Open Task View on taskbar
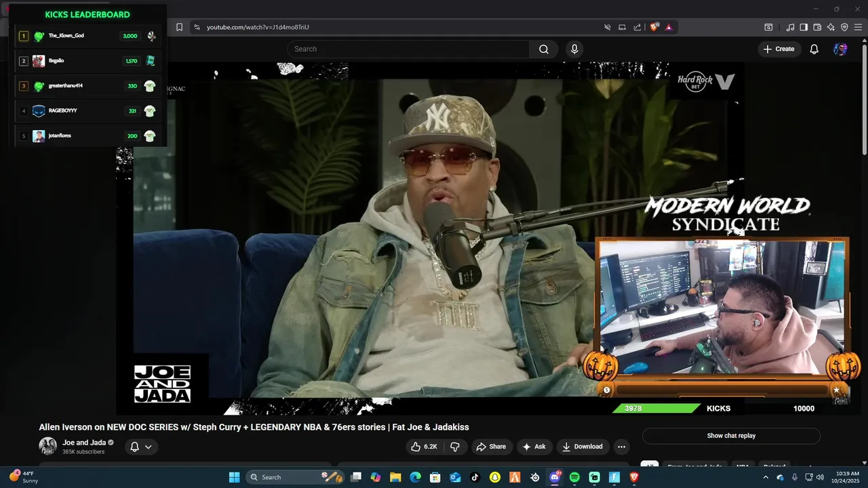The width and height of the screenshot is (868, 488). (x=356, y=477)
